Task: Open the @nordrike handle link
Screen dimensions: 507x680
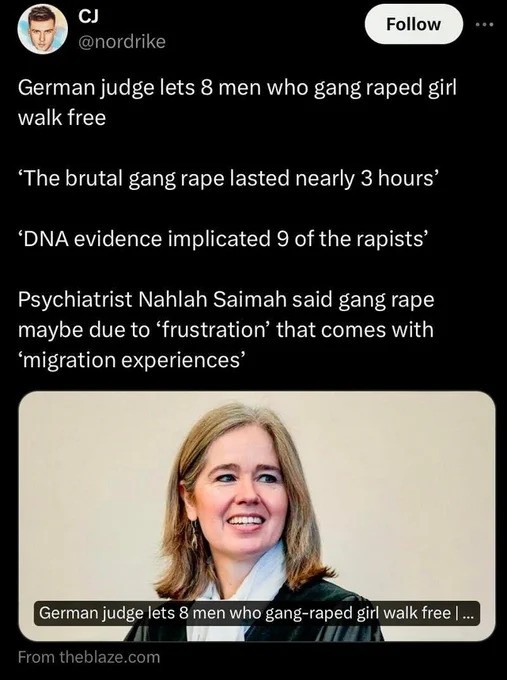Action: coord(121,42)
